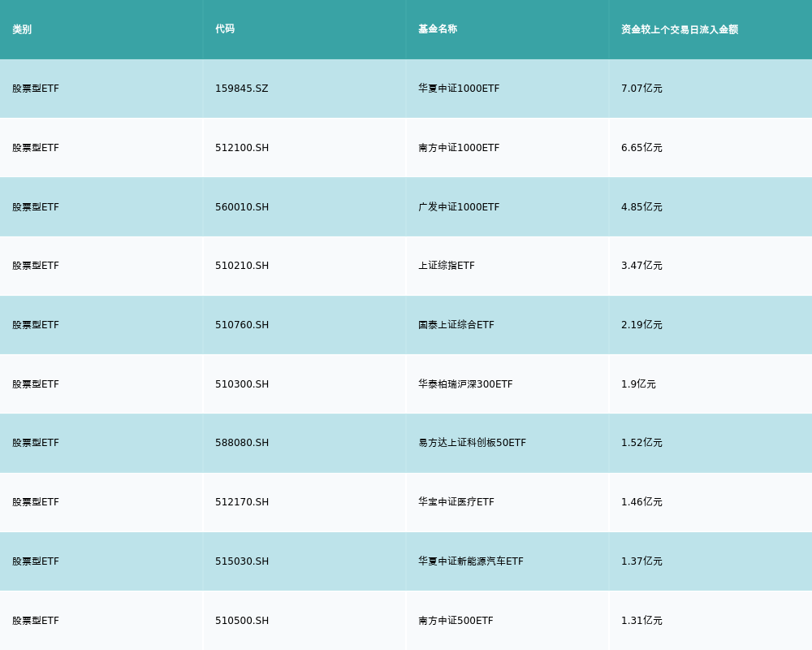Click fund name 易方达上证科创板50ETF

[x=473, y=443]
